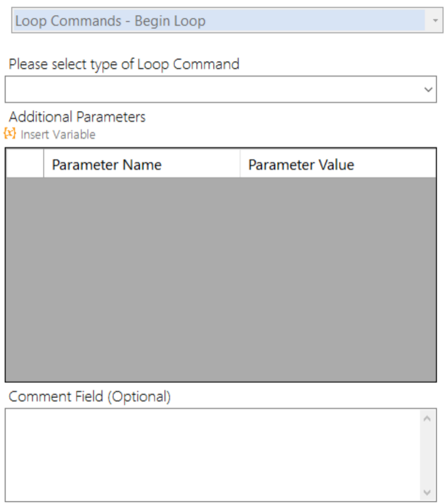Click the divider between Parameter Name and Parameter Value
The height and width of the screenshot is (504, 446).
[240, 164]
